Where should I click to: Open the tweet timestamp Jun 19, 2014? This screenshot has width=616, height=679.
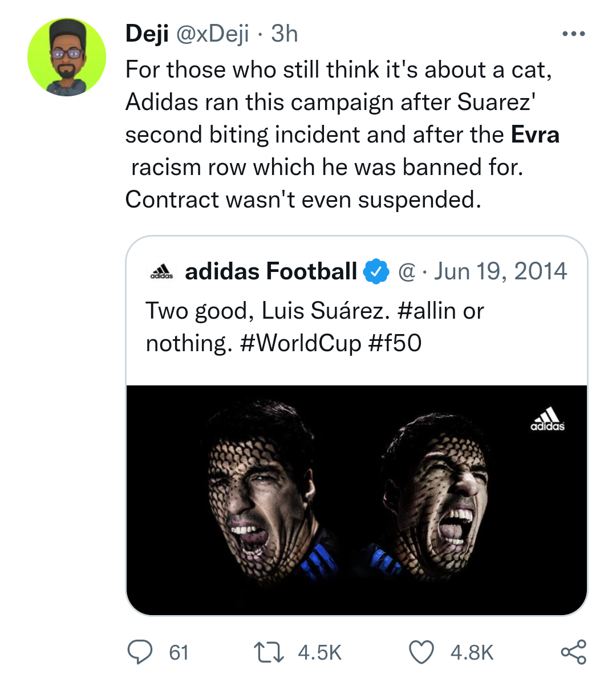[x=502, y=271]
